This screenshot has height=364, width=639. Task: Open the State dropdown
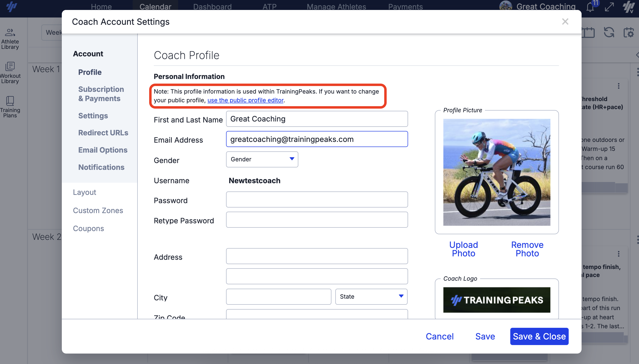tap(371, 296)
